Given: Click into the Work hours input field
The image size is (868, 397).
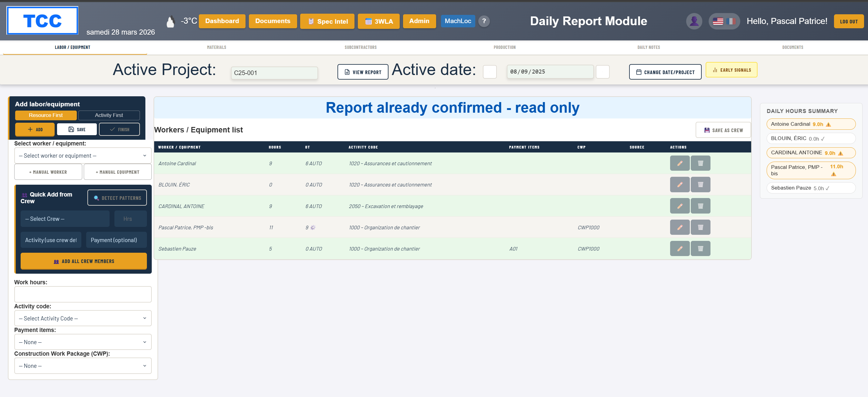Looking at the screenshot, I should pos(83,294).
